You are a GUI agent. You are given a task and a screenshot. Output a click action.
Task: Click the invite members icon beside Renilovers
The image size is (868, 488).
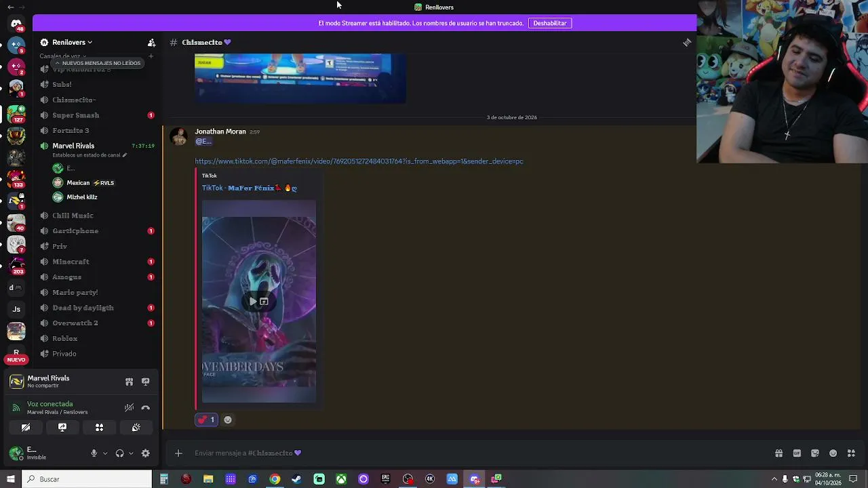[x=151, y=42]
